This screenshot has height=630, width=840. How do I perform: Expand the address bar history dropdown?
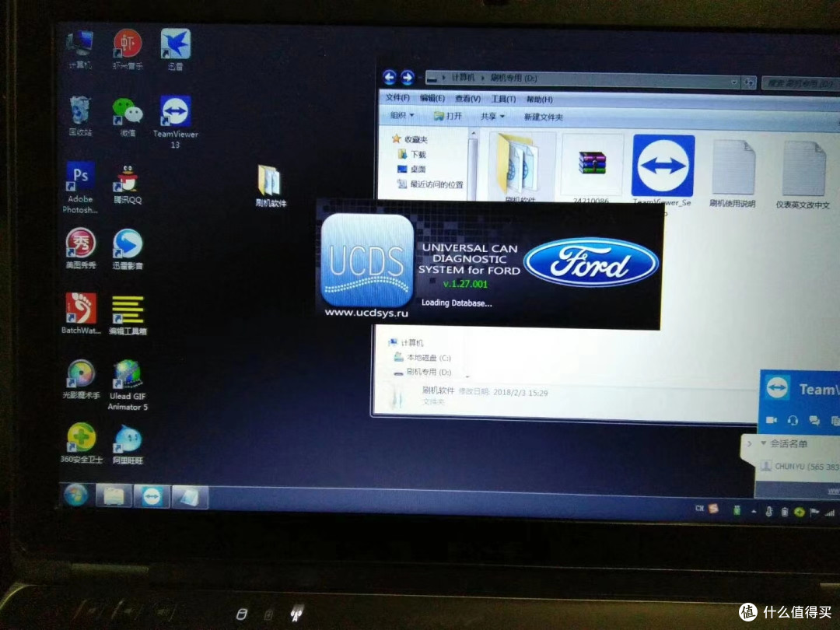coord(733,82)
